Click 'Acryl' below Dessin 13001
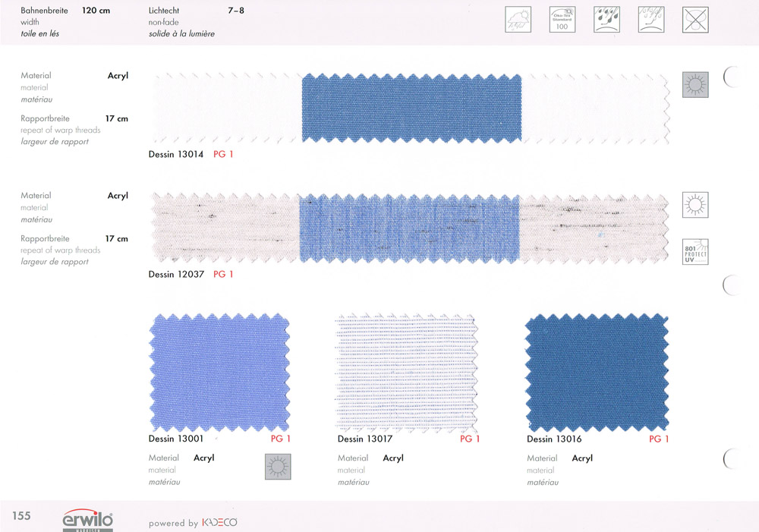 [x=203, y=458]
